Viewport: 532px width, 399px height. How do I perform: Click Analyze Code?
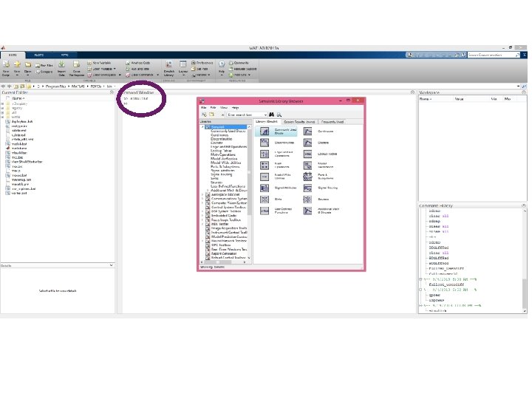tap(137, 63)
